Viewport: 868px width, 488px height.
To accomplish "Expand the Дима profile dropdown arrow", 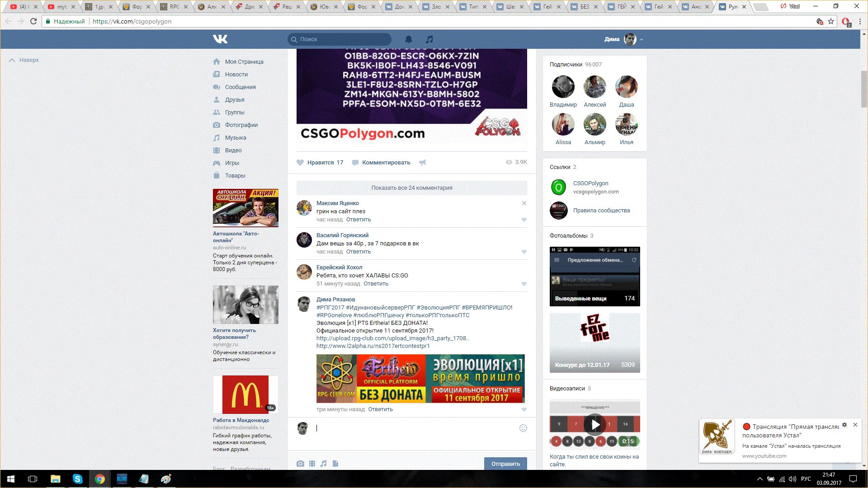I will (x=642, y=40).
